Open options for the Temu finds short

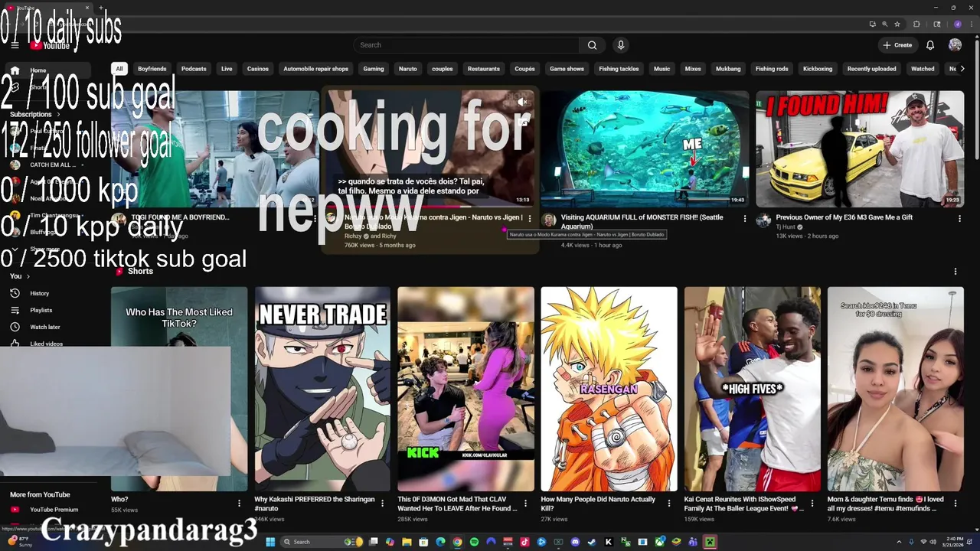955,504
